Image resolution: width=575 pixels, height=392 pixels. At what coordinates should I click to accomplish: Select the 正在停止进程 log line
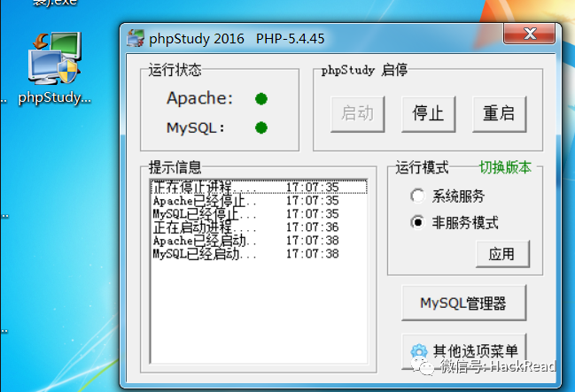(x=259, y=188)
